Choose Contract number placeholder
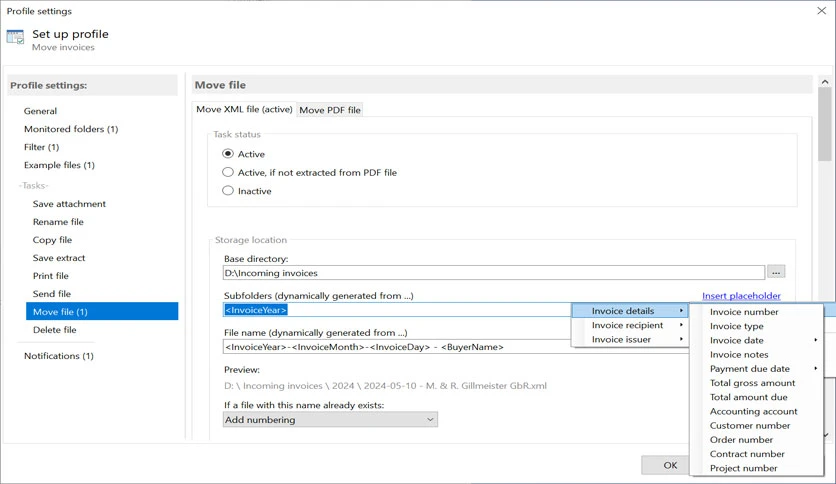Image resolution: width=836 pixels, height=484 pixels. (757, 454)
